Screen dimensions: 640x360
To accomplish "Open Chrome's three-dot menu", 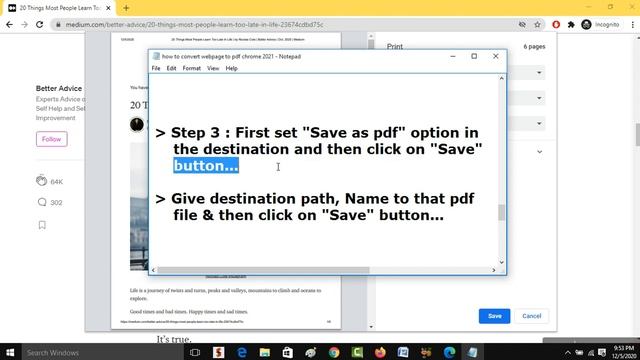I will point(633,24).
